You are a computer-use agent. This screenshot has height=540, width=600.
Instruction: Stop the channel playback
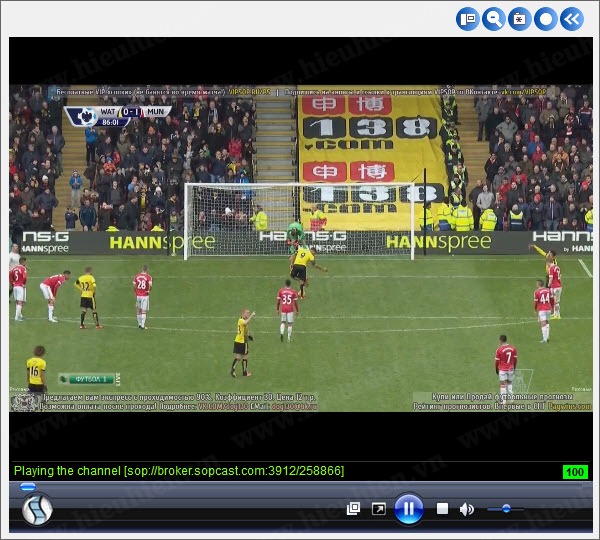[442, 509]
